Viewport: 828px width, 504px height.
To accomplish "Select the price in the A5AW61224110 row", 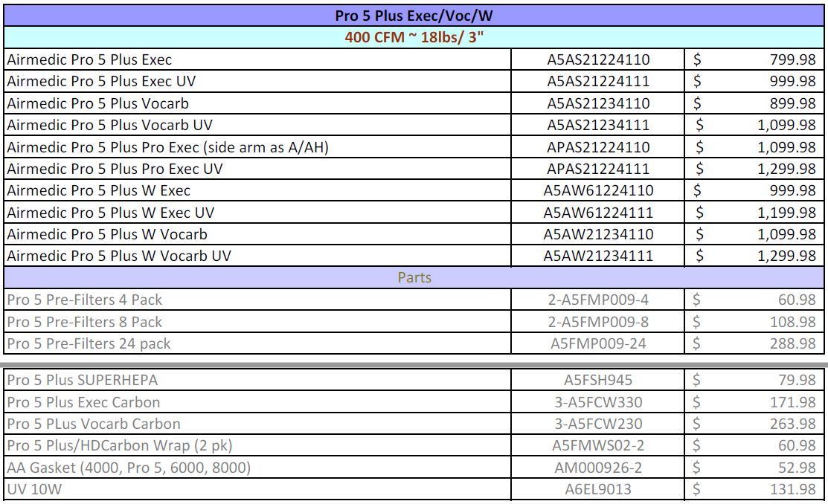I will coord(754,190).
